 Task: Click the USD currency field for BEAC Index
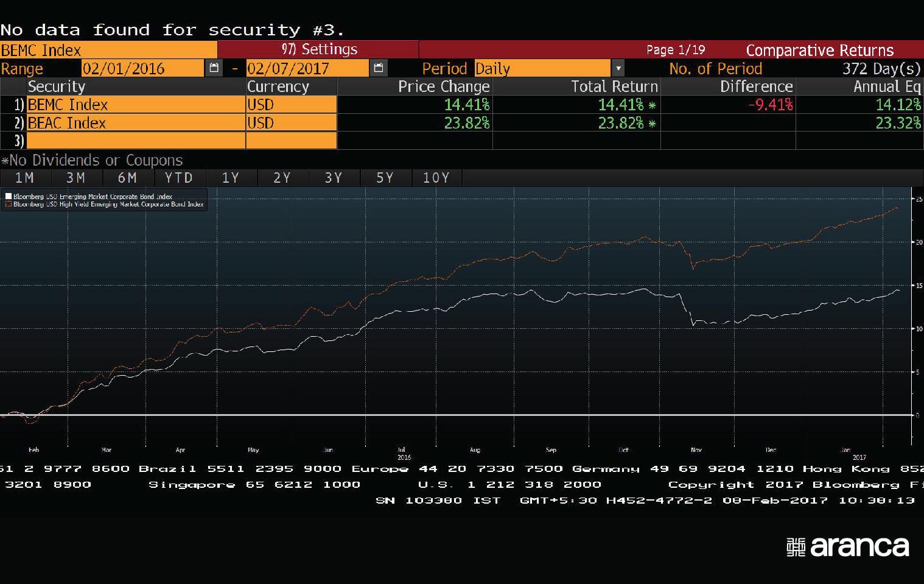click(x=292, y=123)
